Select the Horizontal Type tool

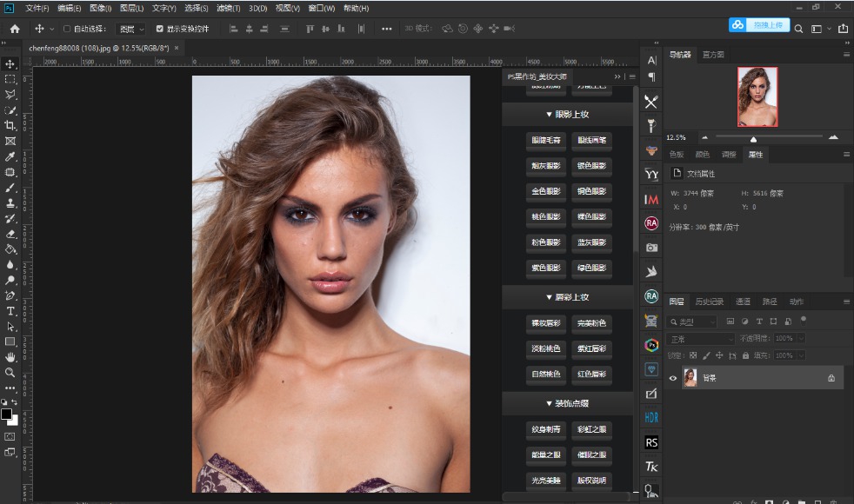tap(10, 311)
